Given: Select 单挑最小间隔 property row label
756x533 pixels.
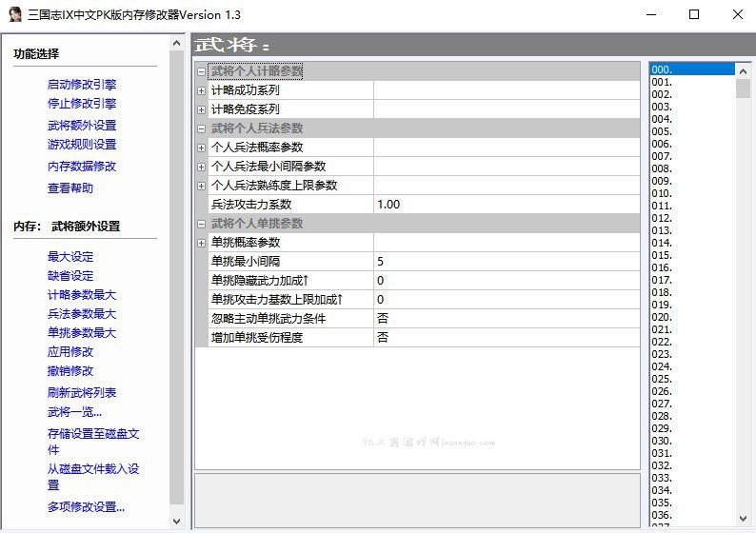Looking at the screenshot, I should [x=290, y=262].
